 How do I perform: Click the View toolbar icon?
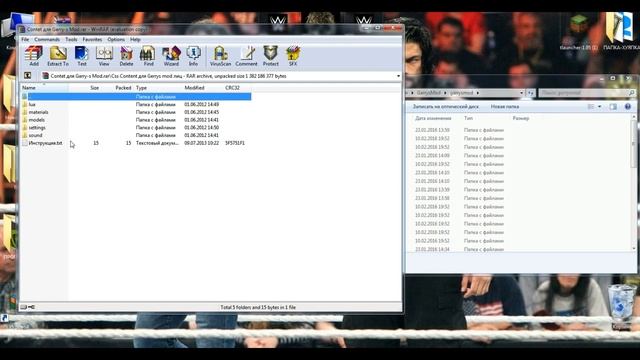click(x=104, y=56)
